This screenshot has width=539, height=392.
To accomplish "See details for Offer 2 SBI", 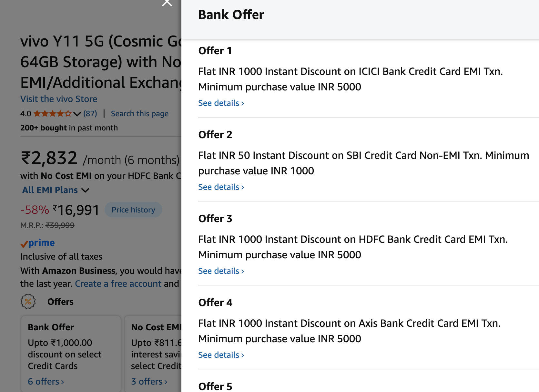I will [x=221, y=187].
